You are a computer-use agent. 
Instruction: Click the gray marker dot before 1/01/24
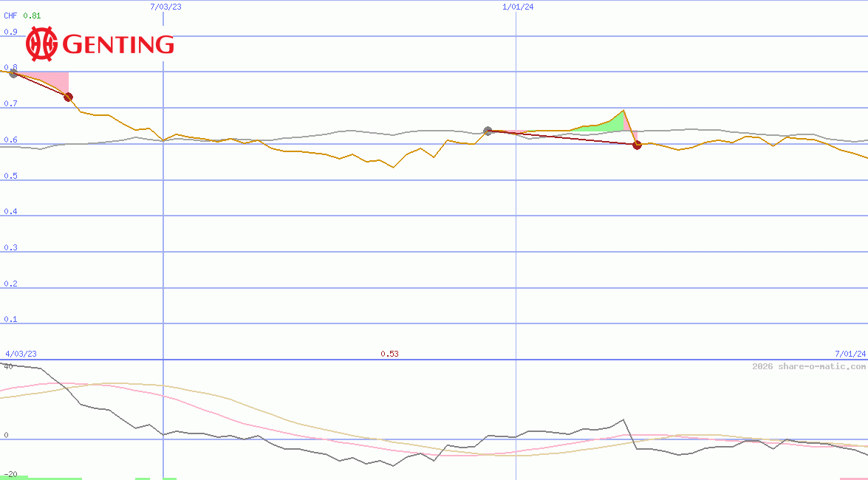tap(488, 131)
